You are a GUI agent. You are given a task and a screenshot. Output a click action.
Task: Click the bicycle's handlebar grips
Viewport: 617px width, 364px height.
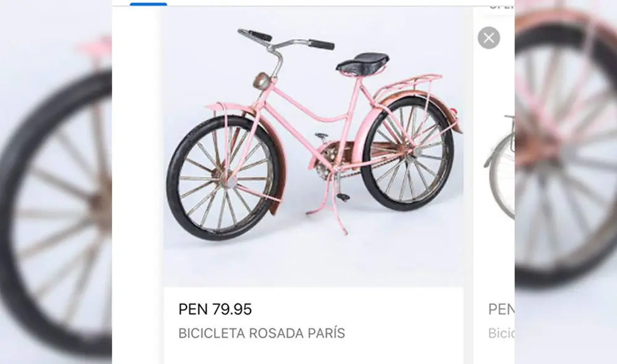321,44
